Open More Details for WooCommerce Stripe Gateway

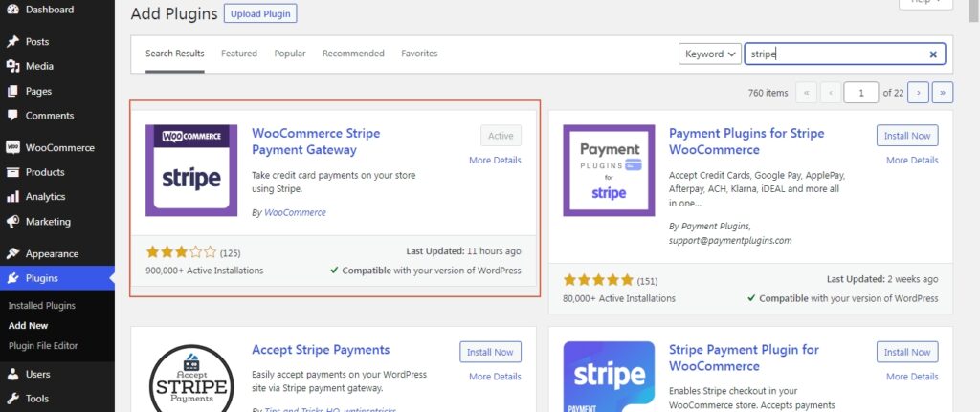click(495, 161)
